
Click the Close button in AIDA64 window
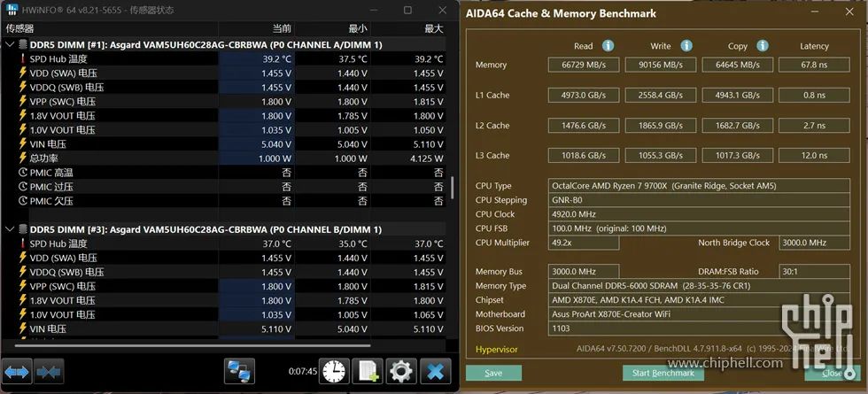pos(833,373)
